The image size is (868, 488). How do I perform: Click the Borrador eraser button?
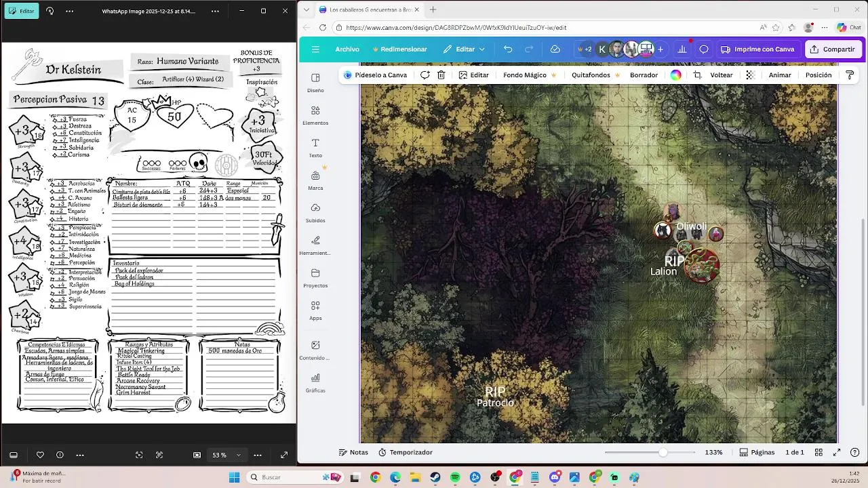pos(644,75)
